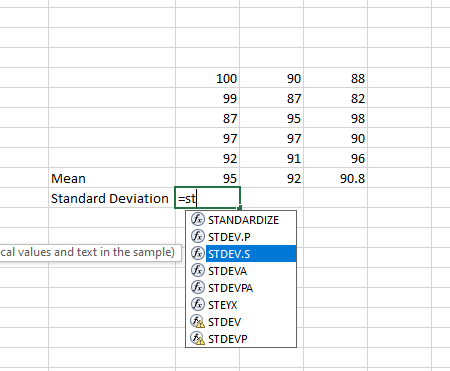Click the fx icon beside STANDARDIZE
This screenshot has width=450, height=371.
(198, 220)
